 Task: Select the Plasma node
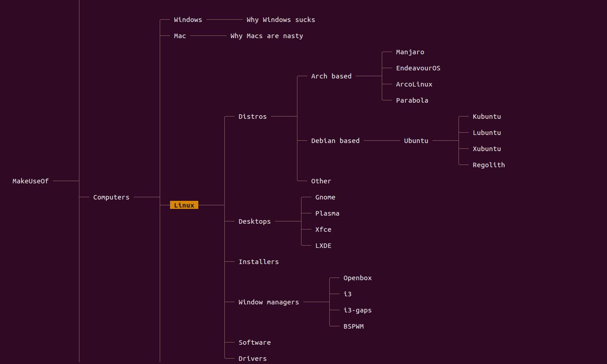pyautogui.click(x=328, y=213)
